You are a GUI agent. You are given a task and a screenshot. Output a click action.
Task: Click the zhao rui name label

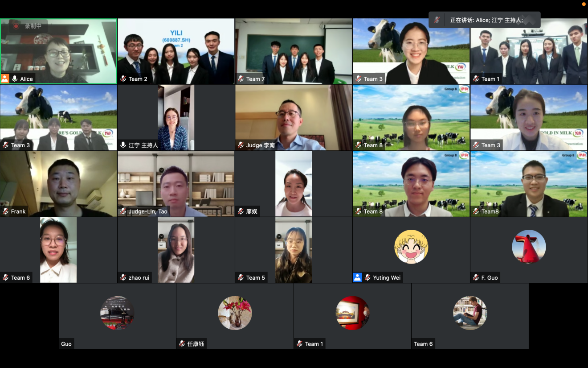[139, 277]
